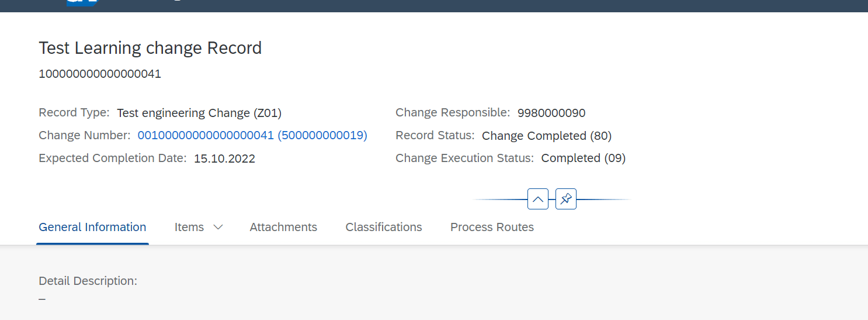Click the SAP logo in the top bar
This screenshot has height=320, width=868.
(82, 2)
